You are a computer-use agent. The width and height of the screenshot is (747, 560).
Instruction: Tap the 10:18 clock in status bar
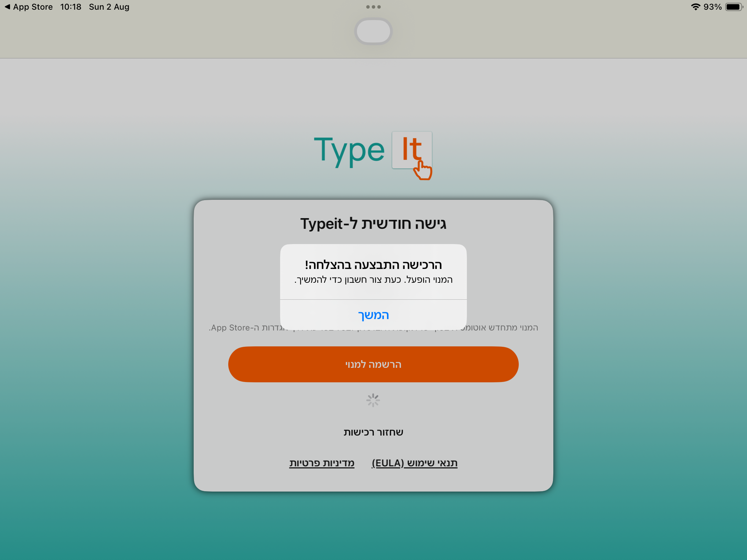point(71,7)
